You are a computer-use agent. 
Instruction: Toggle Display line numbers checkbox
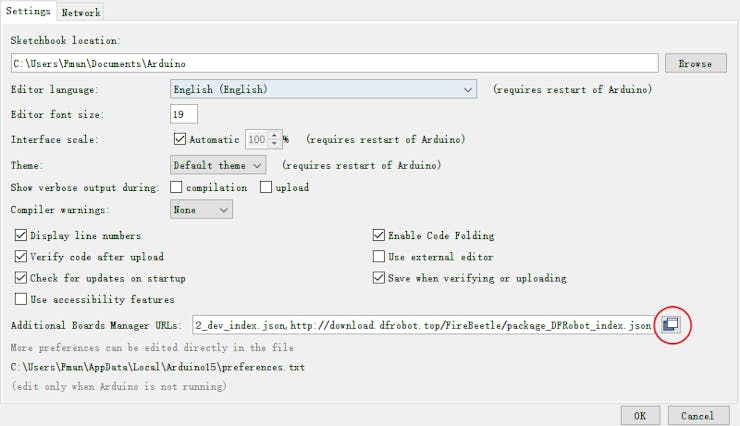click(21, 235)
